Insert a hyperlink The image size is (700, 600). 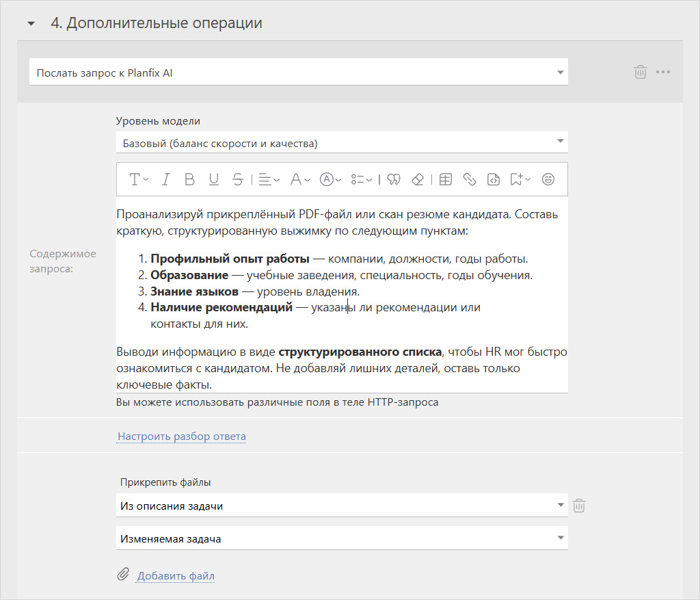(x=471, y=179)
